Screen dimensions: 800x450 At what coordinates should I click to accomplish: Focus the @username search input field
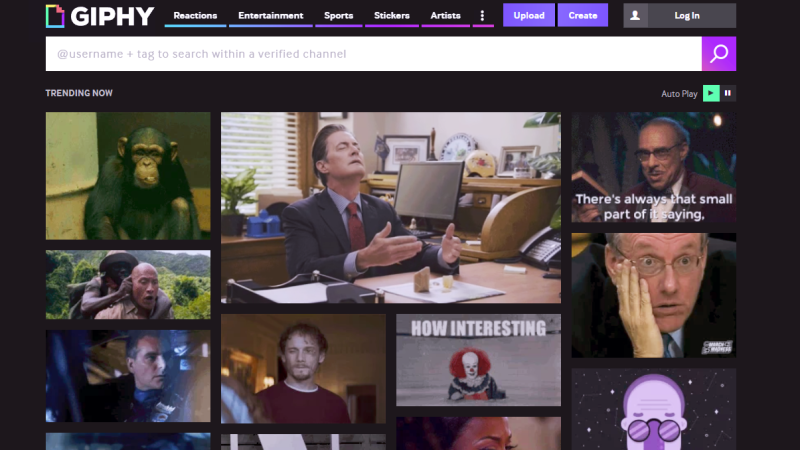(373, 54)
